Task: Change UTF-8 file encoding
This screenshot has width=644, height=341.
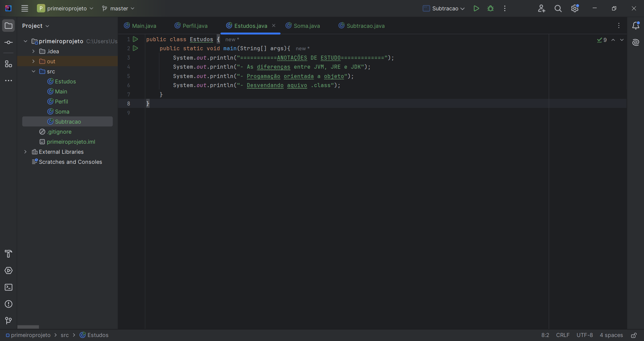Action: (584, 335)
